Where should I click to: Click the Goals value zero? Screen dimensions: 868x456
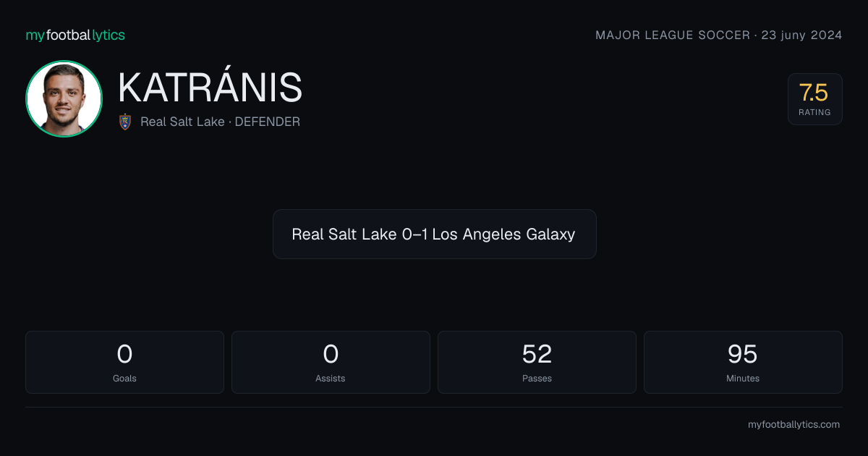124,354
